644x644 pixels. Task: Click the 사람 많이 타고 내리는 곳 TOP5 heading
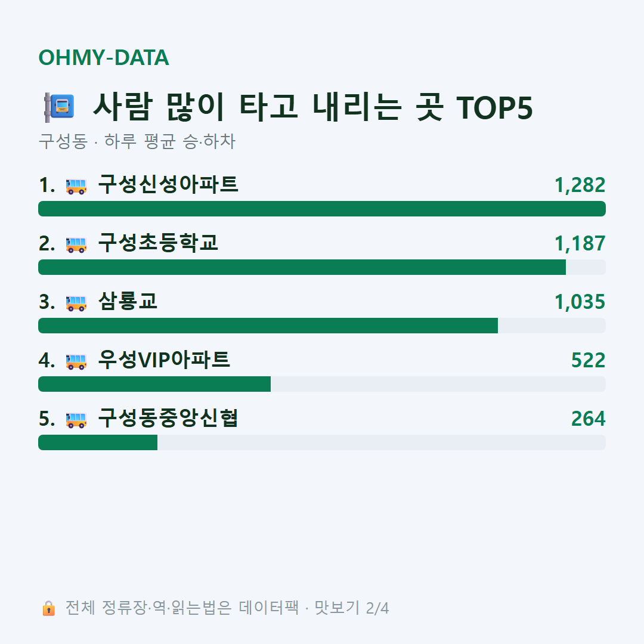tap(313, 107)
